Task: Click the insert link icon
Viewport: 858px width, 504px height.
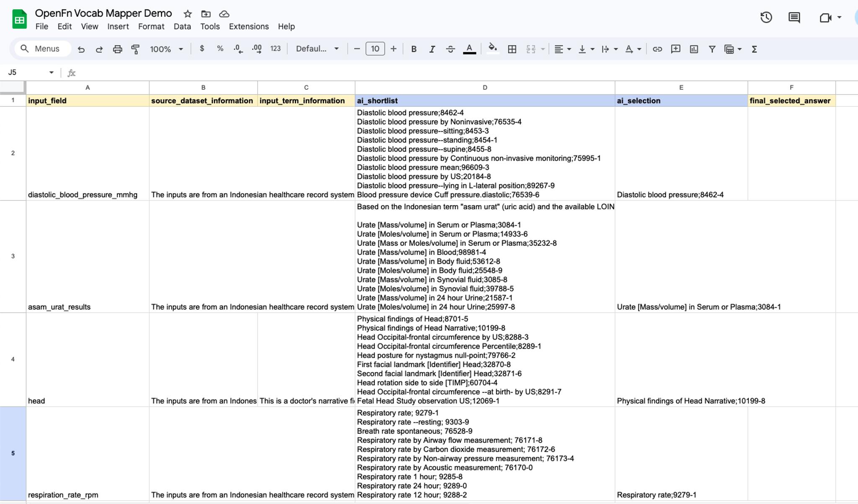Action: [657, 49]
